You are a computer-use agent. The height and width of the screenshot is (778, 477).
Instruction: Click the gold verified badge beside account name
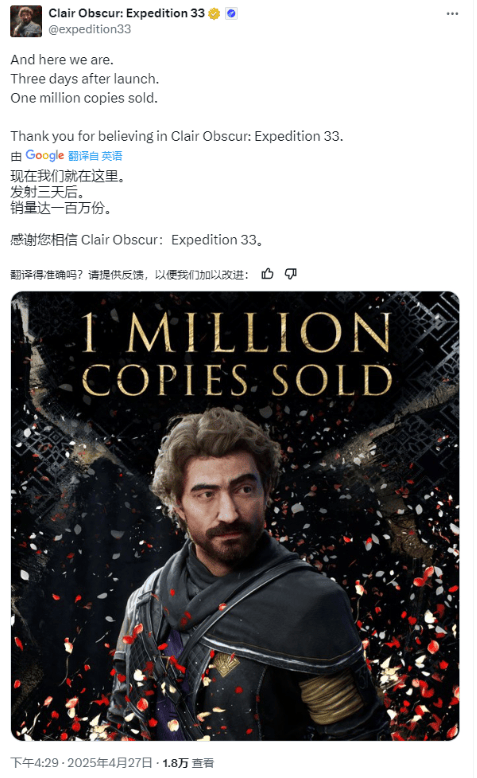pyautogui.click(x=214, y=14)
